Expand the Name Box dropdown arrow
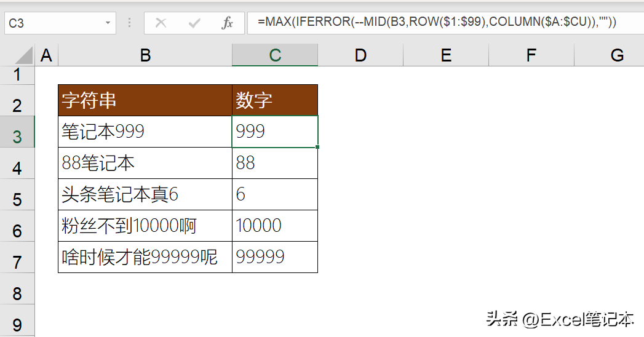The width and height of the screenshot is (644, 337). (x=108, y=23)
